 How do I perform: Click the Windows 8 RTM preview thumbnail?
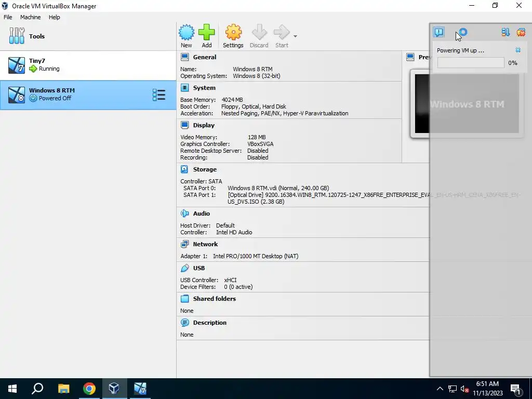467,103
